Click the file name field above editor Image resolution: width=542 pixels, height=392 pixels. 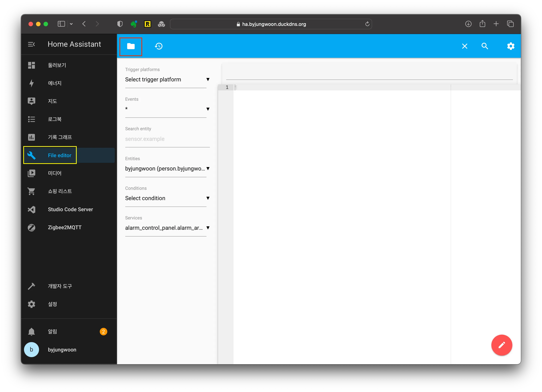coord(369,74)
